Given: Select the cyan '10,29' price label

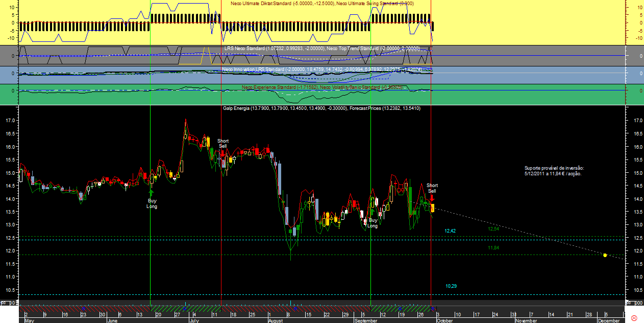Looking at the screenshot, I should coord(451,286).
